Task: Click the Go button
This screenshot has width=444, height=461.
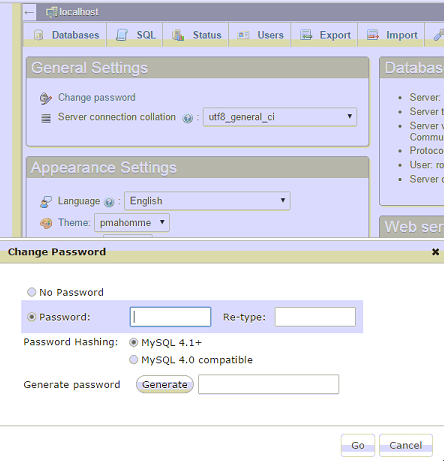Action: click(358, 445)
